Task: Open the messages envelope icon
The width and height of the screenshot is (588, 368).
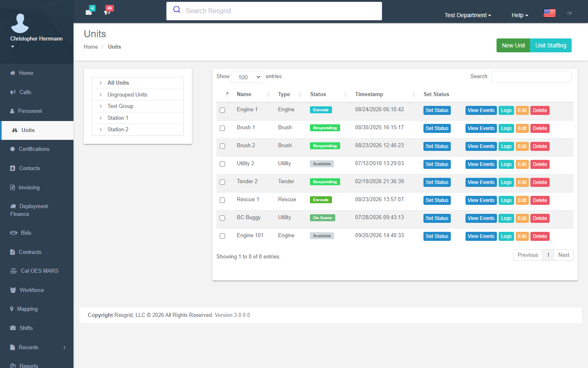Action: [x=89, y=12]
